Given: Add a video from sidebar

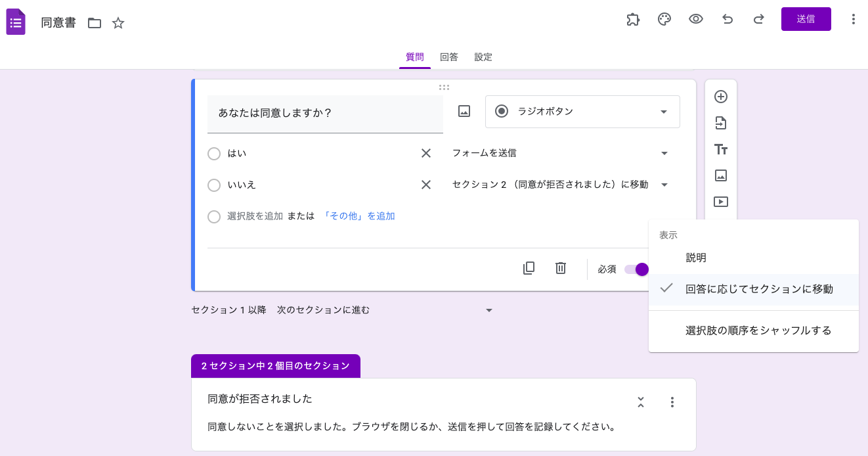Looking at the screenshot, I should tap(721, 202).
